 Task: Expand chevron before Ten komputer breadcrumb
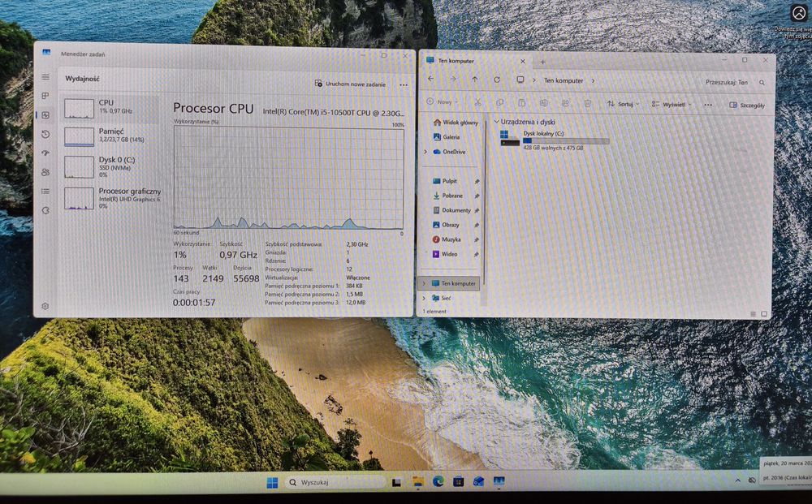534,80
